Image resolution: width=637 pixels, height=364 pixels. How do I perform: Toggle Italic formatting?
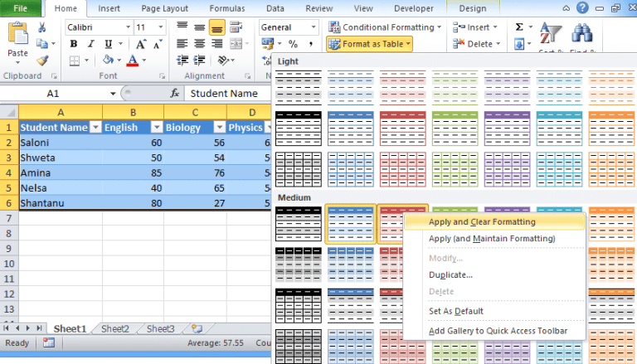click(x=91, y=44)
